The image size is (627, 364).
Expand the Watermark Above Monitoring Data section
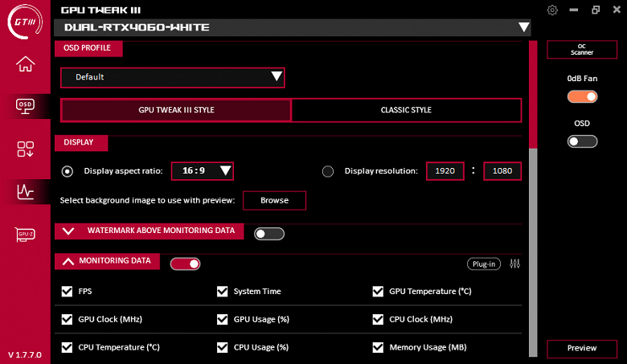coord(68,231)
